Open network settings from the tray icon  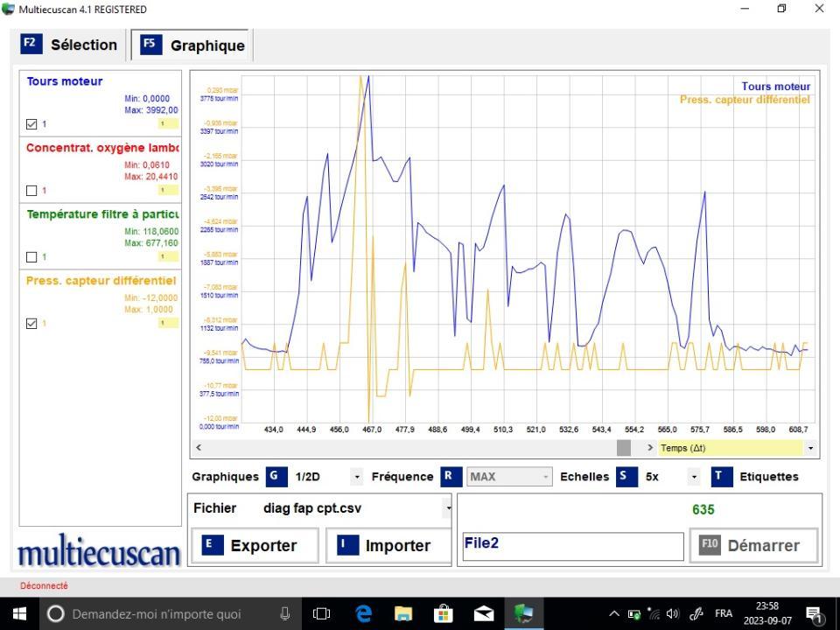pos(654,614)
